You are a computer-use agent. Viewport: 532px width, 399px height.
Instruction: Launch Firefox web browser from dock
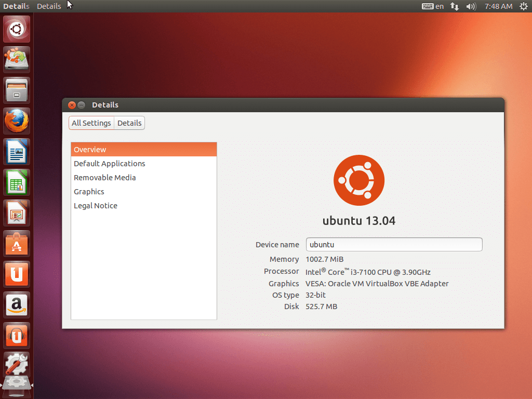[x=17, y=121]
